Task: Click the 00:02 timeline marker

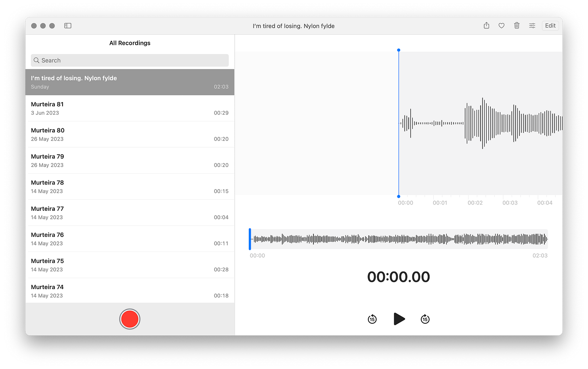Action: pos(475,203)
